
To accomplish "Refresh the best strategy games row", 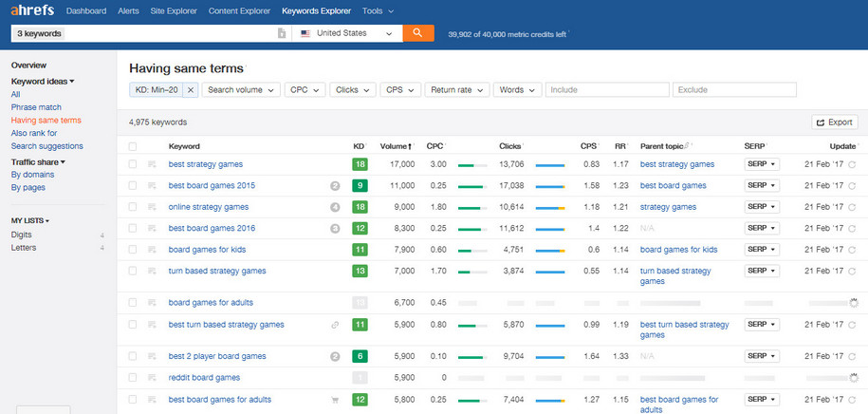I will click(852, 164).
